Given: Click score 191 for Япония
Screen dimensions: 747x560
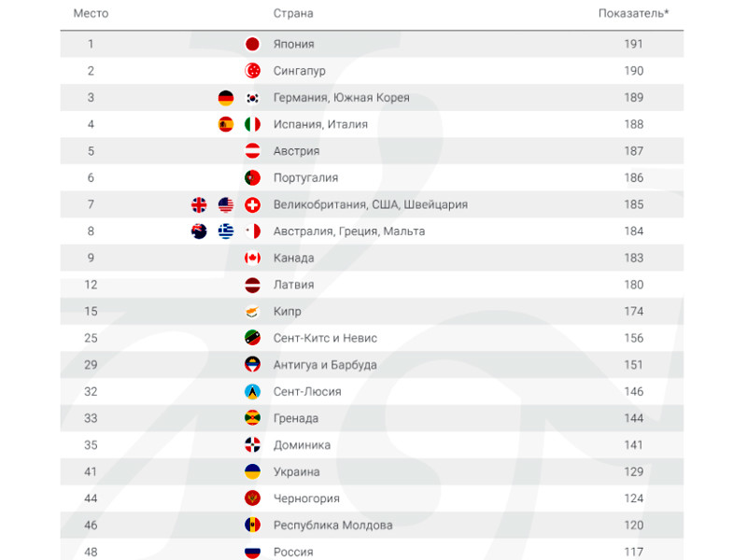Looking at the screenshot, I should [x=634, y=44].
